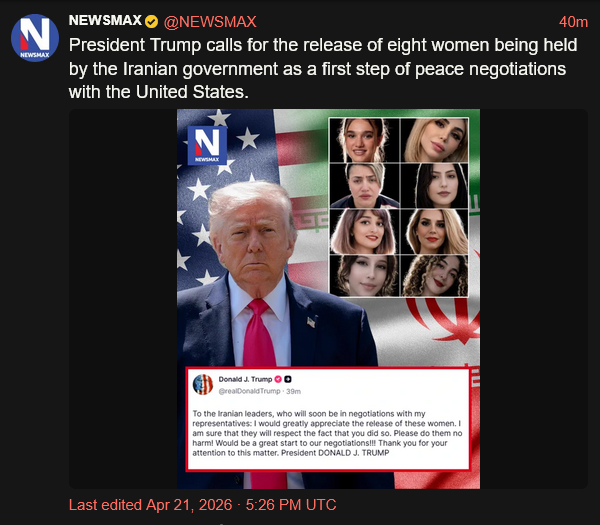
Task: Open the Last edited Apr 21, 2026 link
Action: (x=202, y=505)
